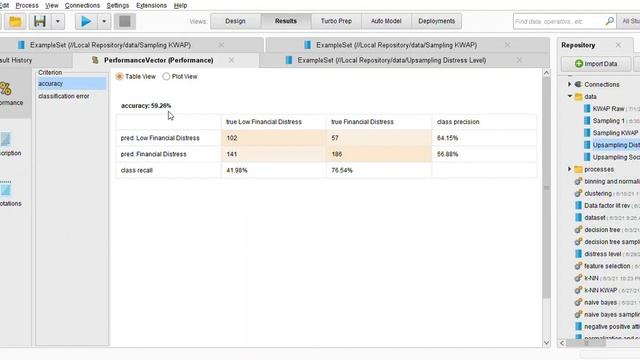Click the cell with value 141
The image size is (640, 360).
pos(273,154)
